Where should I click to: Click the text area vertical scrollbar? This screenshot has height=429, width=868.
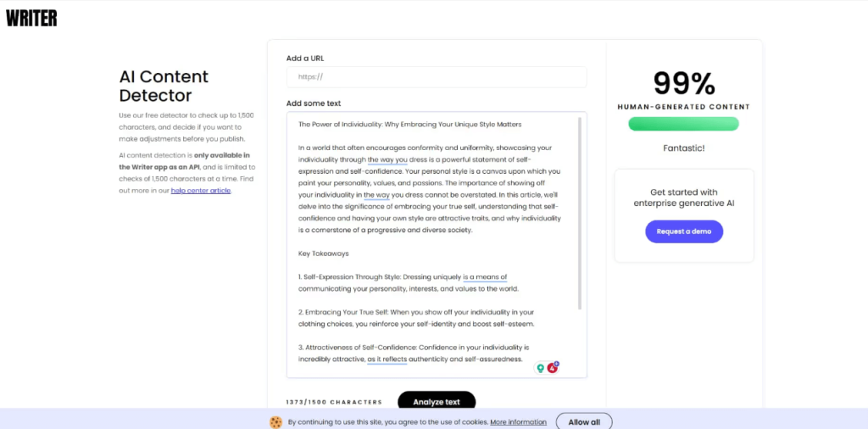580,212
